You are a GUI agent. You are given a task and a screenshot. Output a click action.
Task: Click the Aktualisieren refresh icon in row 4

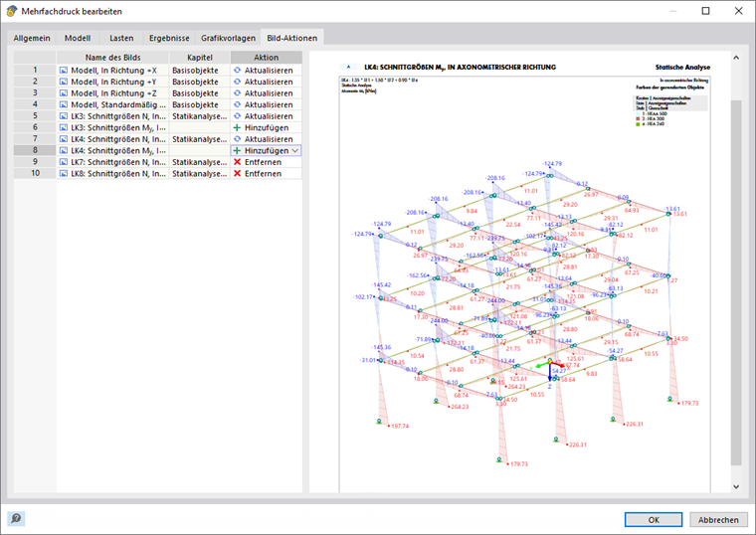tap(237, 104)
